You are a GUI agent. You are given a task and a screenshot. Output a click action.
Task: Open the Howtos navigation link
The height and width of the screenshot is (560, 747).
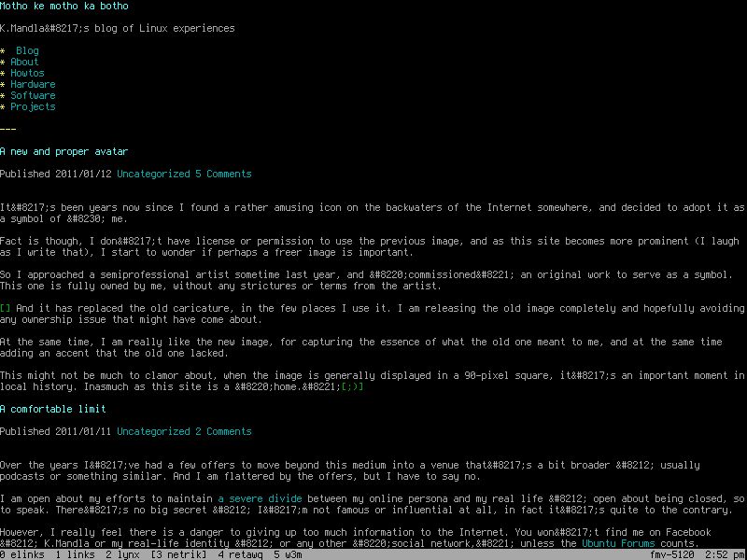(28, 73)
